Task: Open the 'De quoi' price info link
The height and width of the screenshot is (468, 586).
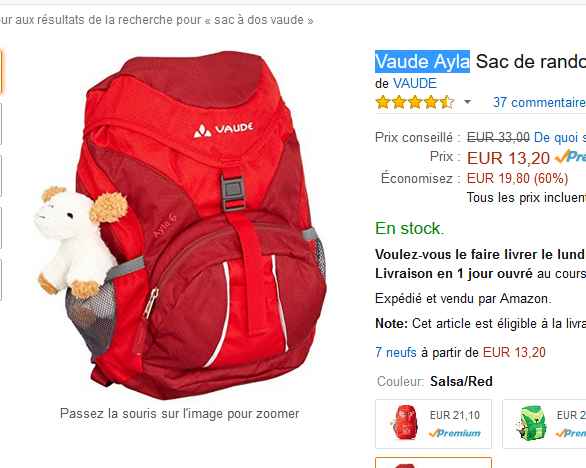Action: [560, 137]
